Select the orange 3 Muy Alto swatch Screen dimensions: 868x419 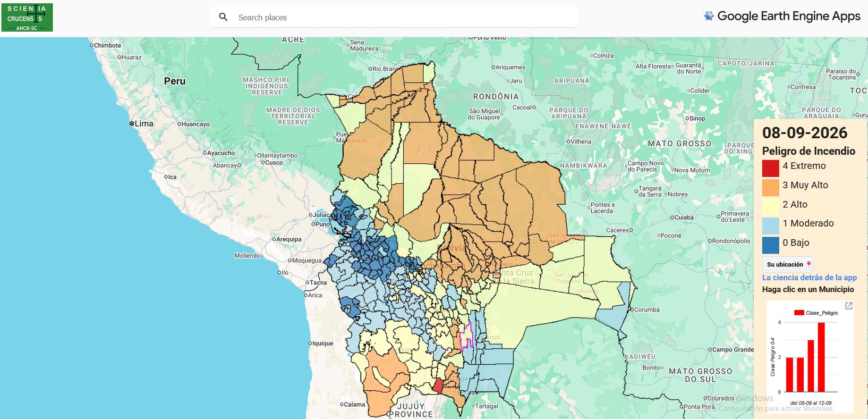coord(770,187)
